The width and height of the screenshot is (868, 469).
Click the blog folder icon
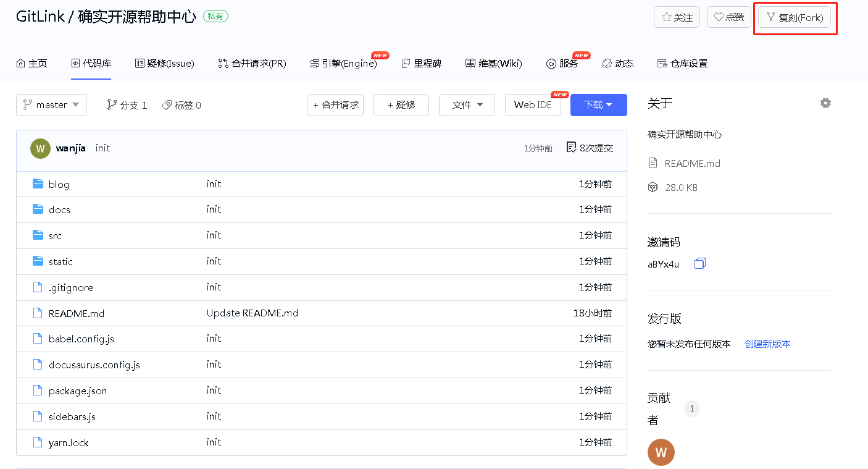[x=38, y=184]
